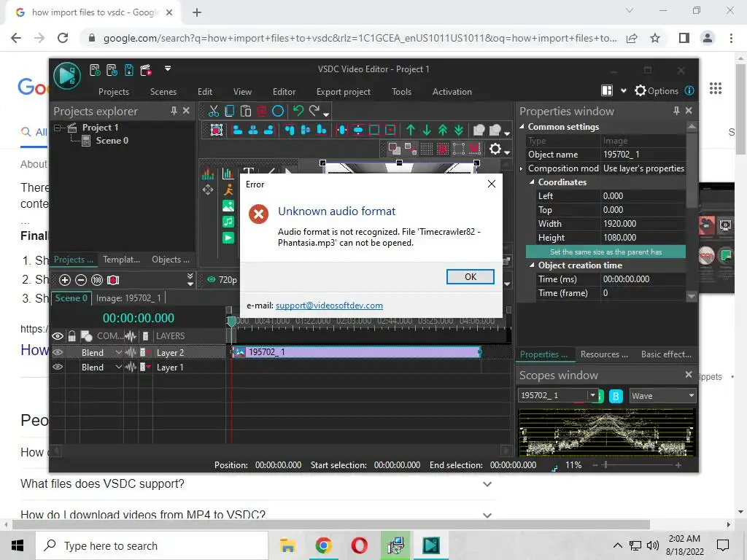Click the Copy icon in editing toolbar
This screenshot has height=560, width=747.
point(229,111)
